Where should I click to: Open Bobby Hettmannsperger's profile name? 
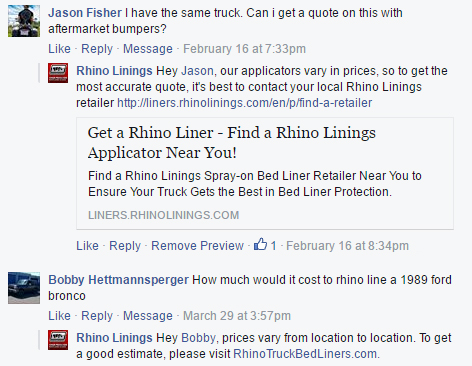point(118,280)
